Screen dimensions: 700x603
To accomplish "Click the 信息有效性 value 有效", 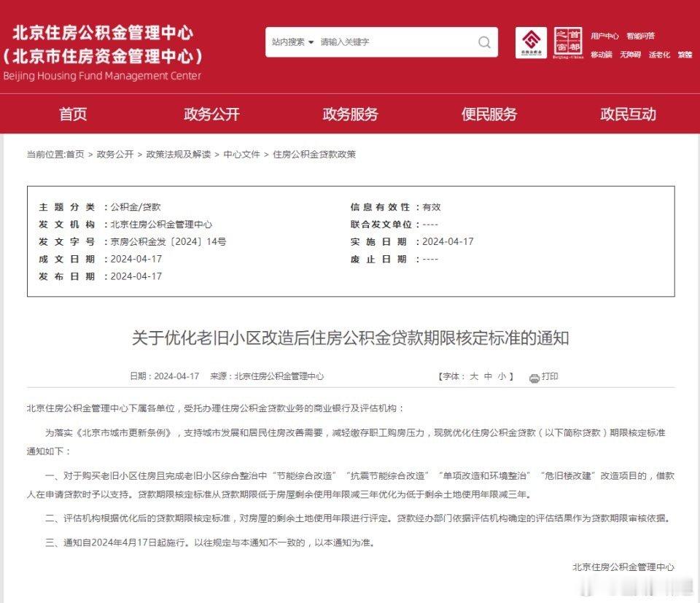I will 431,207.
